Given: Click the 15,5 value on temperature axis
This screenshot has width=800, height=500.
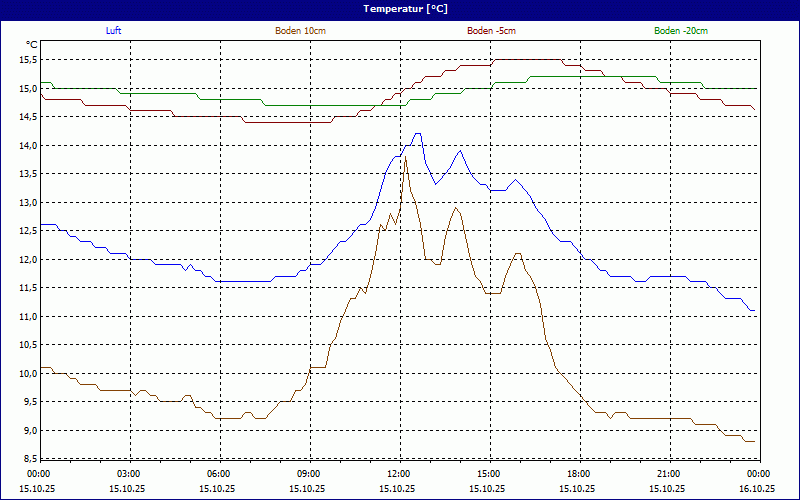Looking at the screenshot, I should [26, 60].
